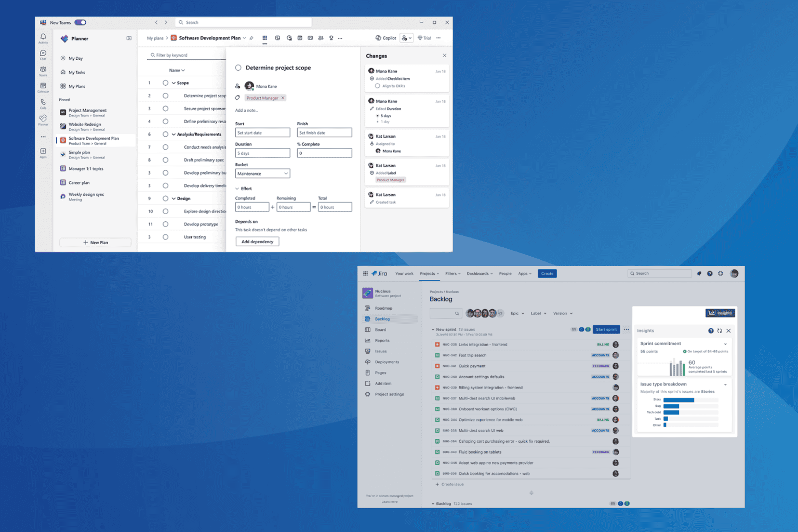
Task: Open People in Jira top navigation
Action: tap(505, 273)
